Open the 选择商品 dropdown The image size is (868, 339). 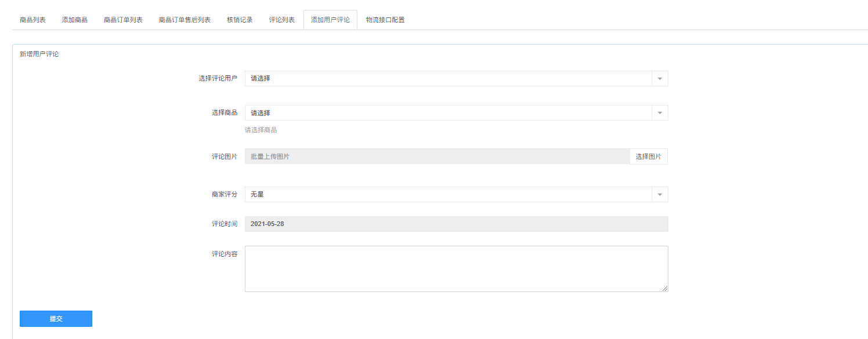[x=456, y=112]
